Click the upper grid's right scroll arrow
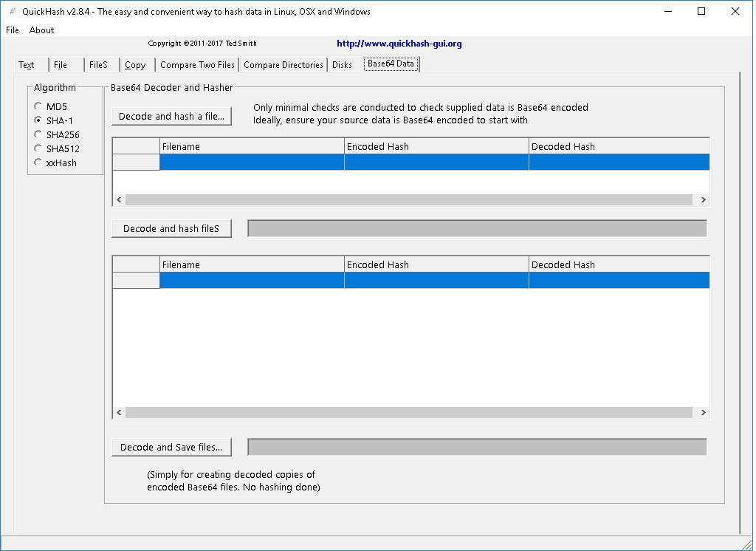The image size is (756, 551). pyautogui.click(x=704, y=199)
